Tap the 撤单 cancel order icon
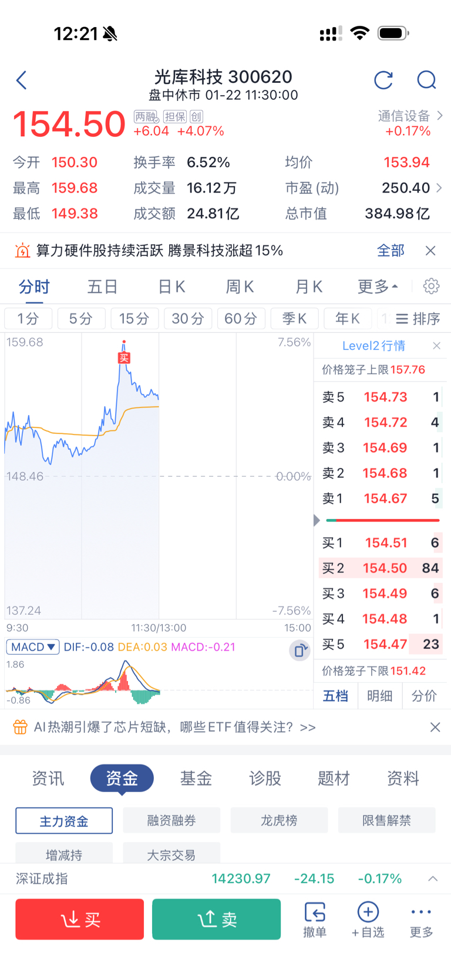 (x=315, y=920)
